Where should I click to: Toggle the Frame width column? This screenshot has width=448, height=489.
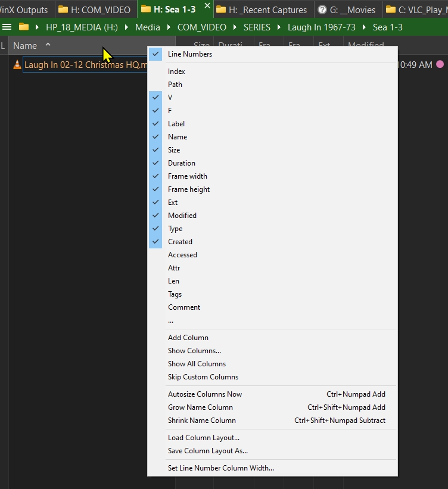click(273, 176)
